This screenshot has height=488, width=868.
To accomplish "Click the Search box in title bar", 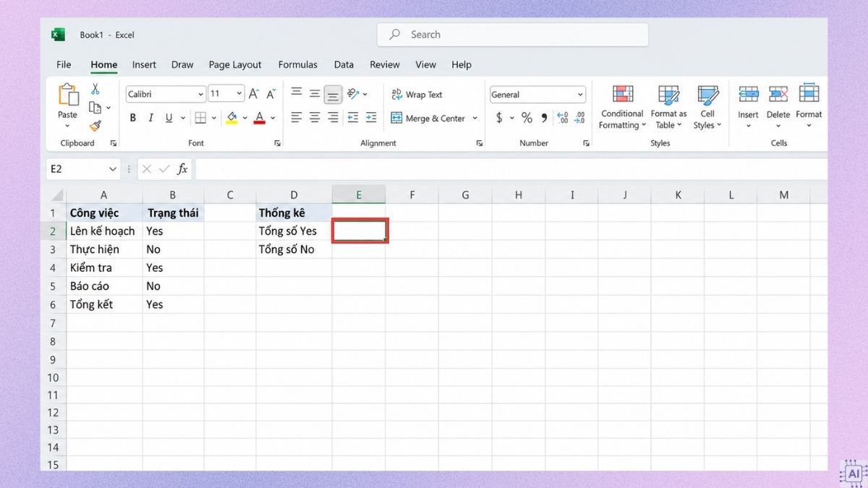I will (513, 35).
